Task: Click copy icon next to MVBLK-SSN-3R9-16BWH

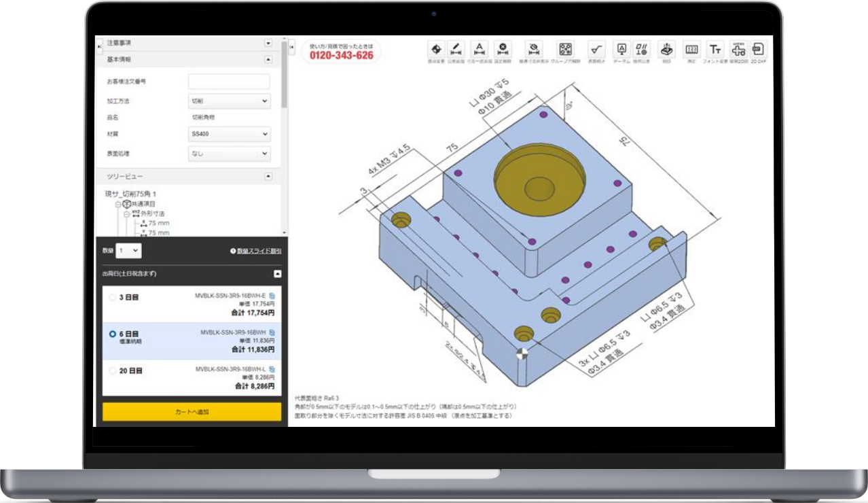Action: point(272,332)
